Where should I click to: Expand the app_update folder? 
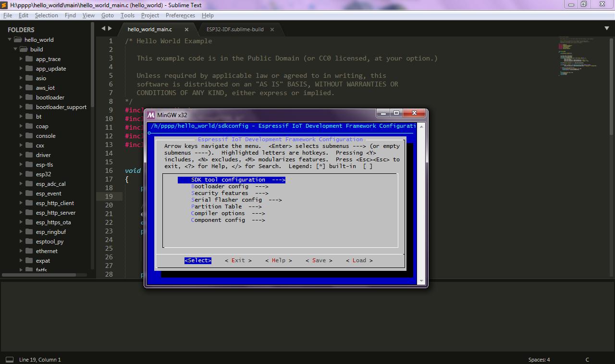(x=21, y=68)
